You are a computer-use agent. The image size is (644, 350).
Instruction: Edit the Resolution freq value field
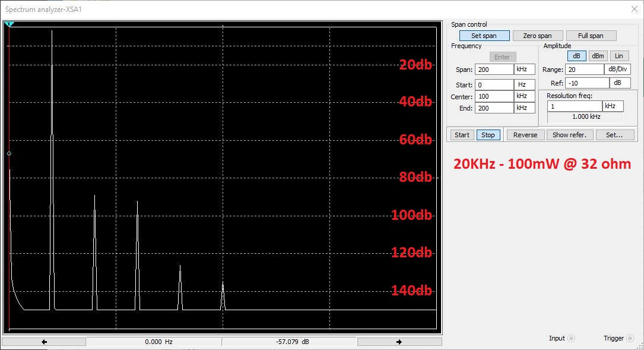575,106
